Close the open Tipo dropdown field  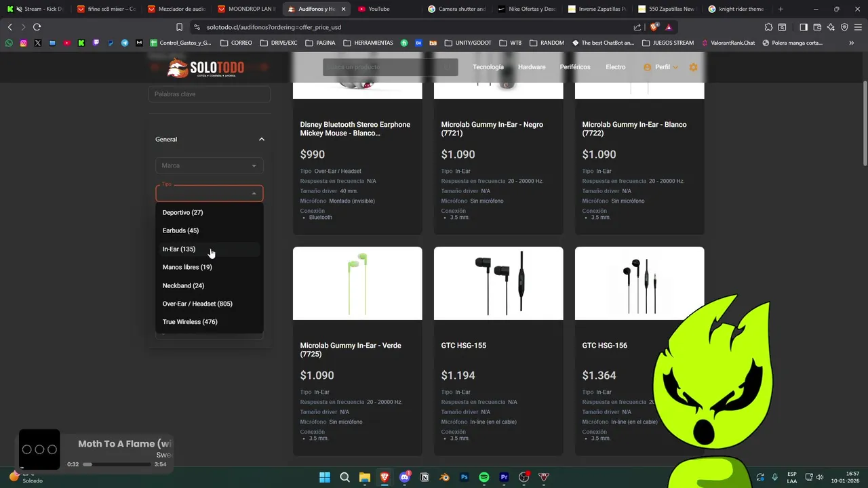(209, 193)
